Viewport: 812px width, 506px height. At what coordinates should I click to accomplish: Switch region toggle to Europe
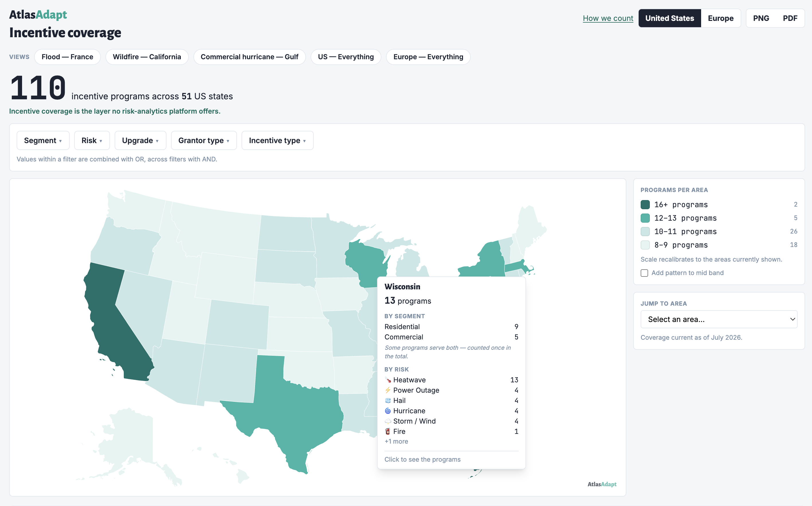pyautogui.click(x=721, y=18)
